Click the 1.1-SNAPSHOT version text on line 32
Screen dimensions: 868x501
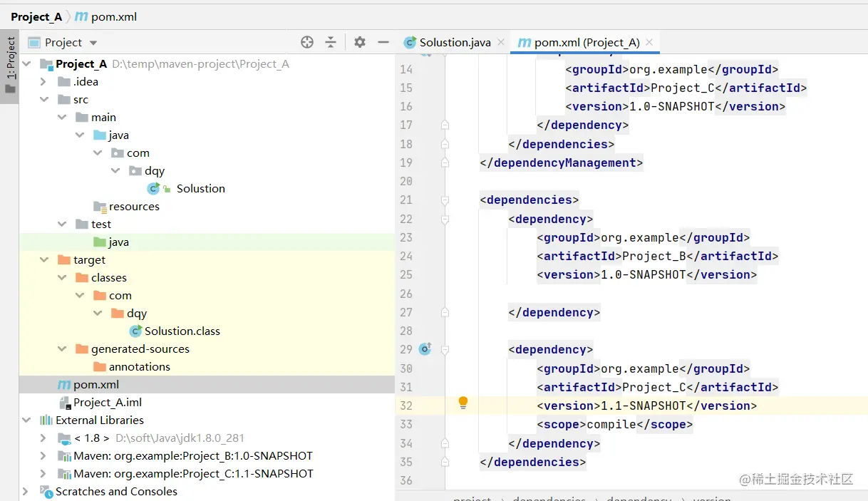[644, 406]
